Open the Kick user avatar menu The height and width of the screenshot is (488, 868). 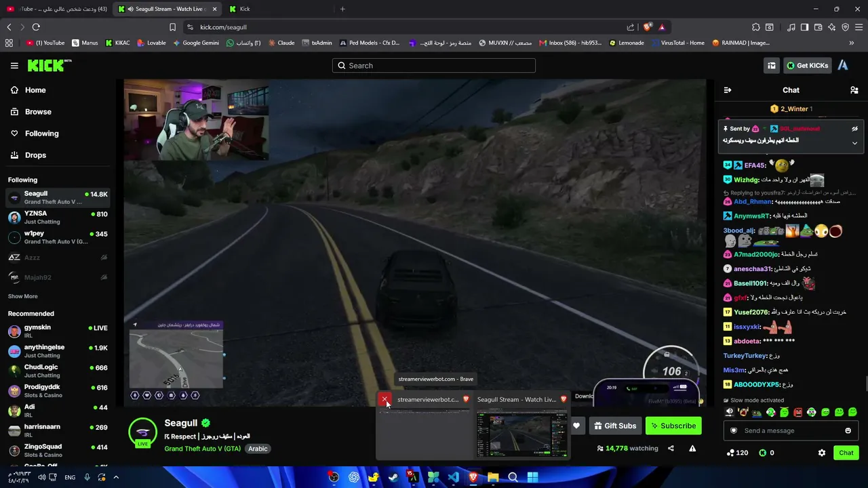pos(843,66)
